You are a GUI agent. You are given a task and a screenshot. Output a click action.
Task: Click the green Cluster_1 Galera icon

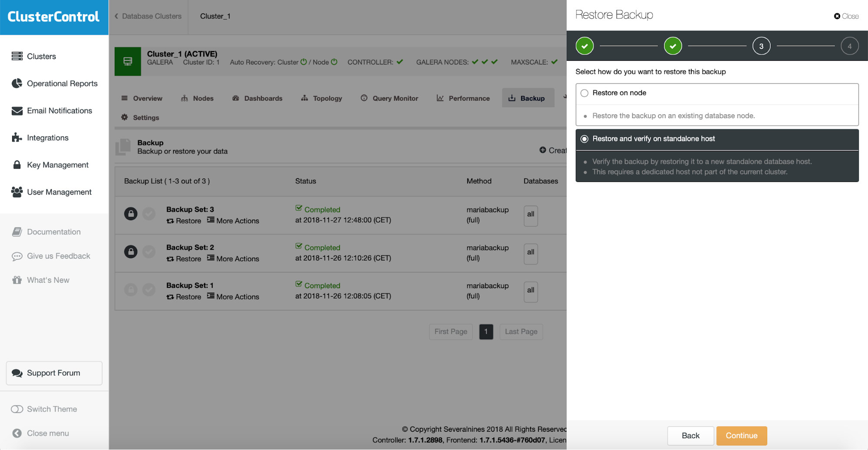tap(128, 61)
